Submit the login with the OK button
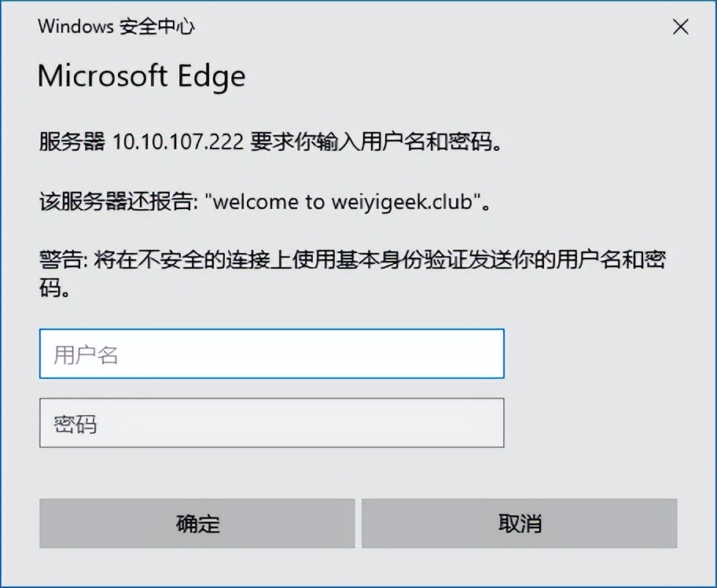Screen dimensions: 717x588 197,524
